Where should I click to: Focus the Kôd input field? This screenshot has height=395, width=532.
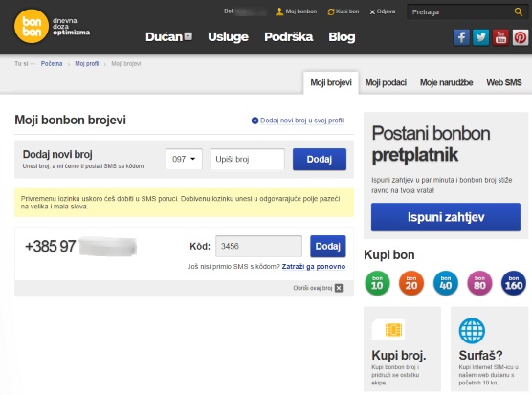258,246
